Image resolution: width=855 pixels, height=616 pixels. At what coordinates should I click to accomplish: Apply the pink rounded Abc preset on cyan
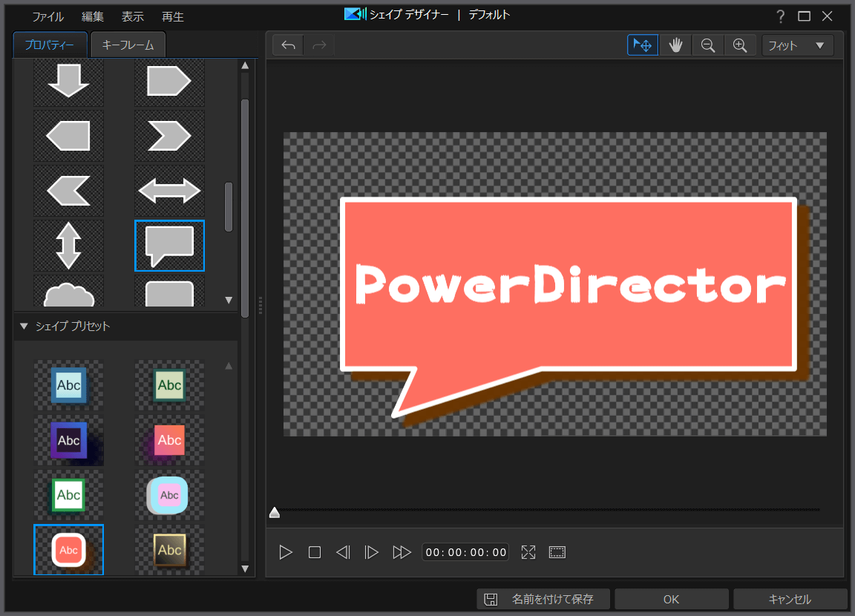coord(169,495)
